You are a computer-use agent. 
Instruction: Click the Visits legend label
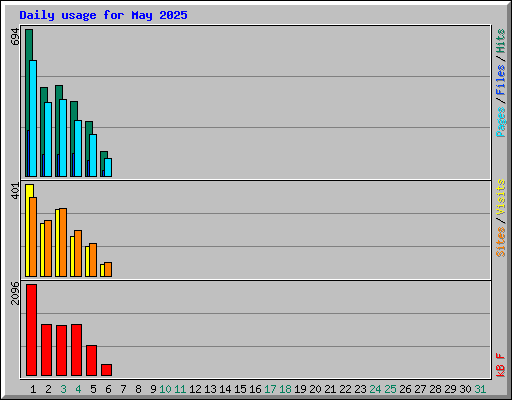coord(500,198)
